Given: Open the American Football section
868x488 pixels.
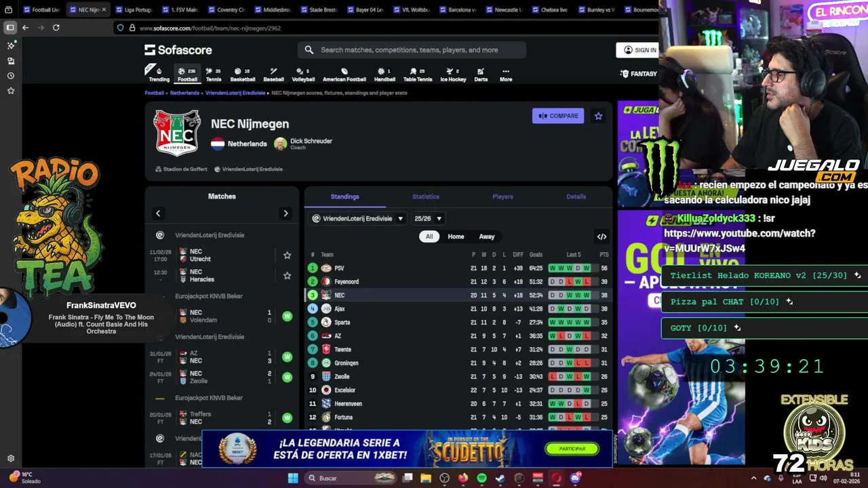Looking at the screenshot, I should pyautogui.click(x=344, y=75).
